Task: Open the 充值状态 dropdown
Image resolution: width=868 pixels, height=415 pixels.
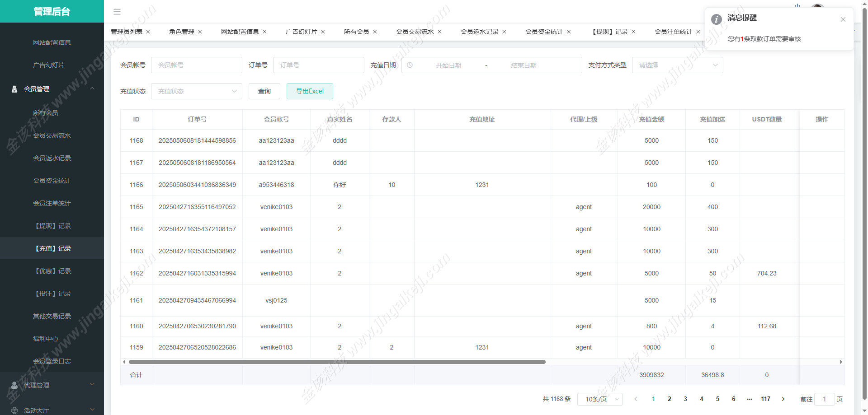Action: tap(197, 91)
